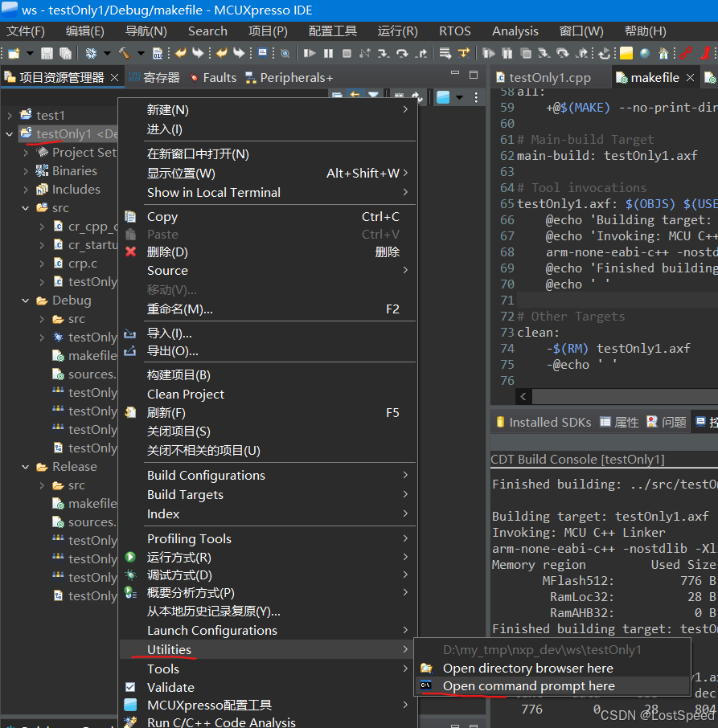This screenshot has width=718, height=728.
Task: Close the project explorer view tab
Action: point(115,77)
